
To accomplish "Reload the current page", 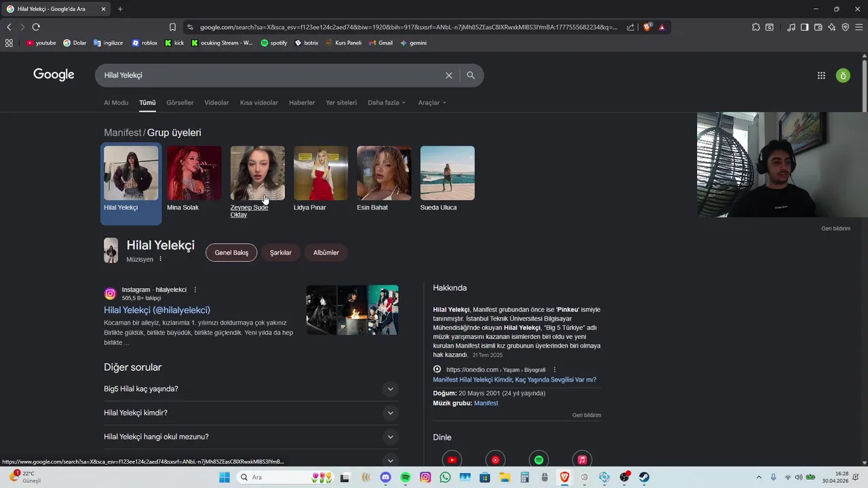I will coord(36,27).
